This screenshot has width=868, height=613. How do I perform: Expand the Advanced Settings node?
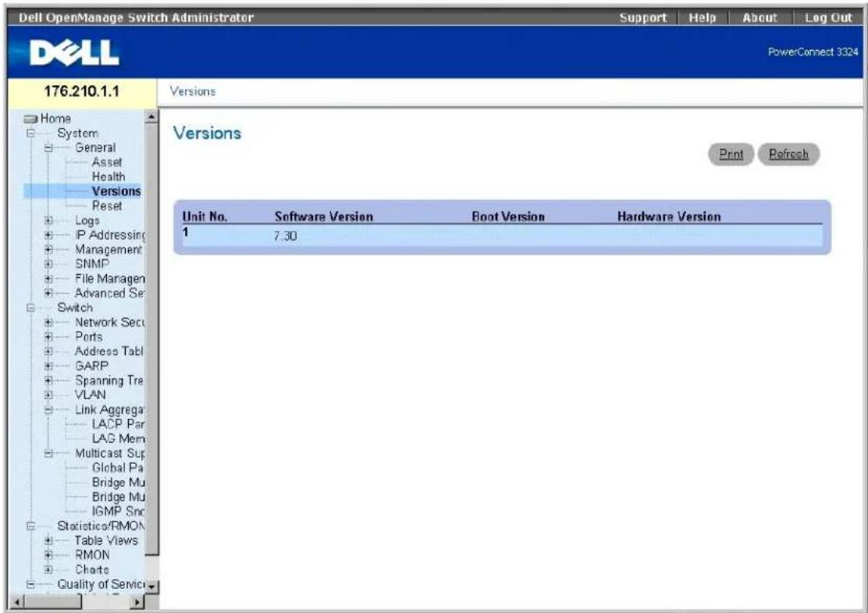48,293
